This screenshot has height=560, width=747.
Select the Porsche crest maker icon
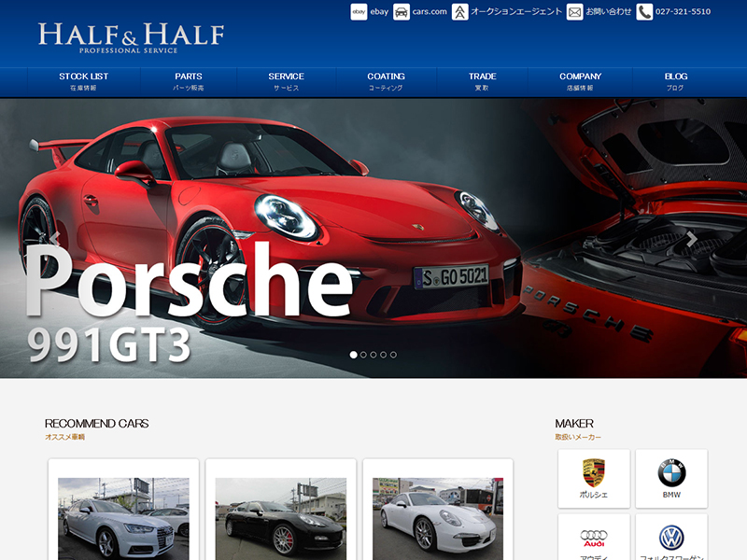(594, 472)
